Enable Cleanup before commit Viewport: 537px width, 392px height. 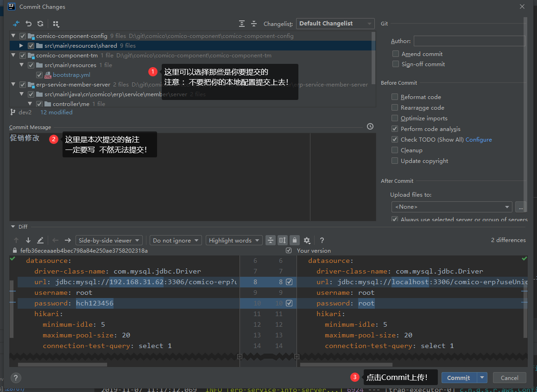[395, 150]
